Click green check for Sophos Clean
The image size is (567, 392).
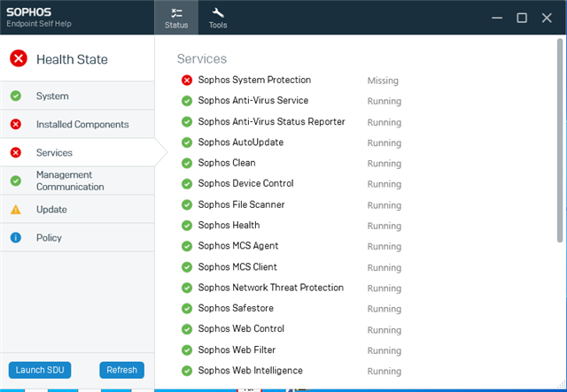pos(187,163)
